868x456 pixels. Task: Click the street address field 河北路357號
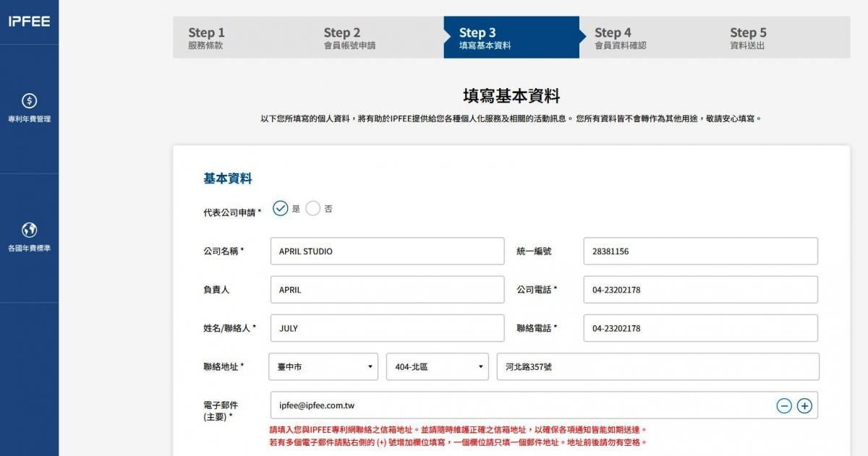[658, 367]
